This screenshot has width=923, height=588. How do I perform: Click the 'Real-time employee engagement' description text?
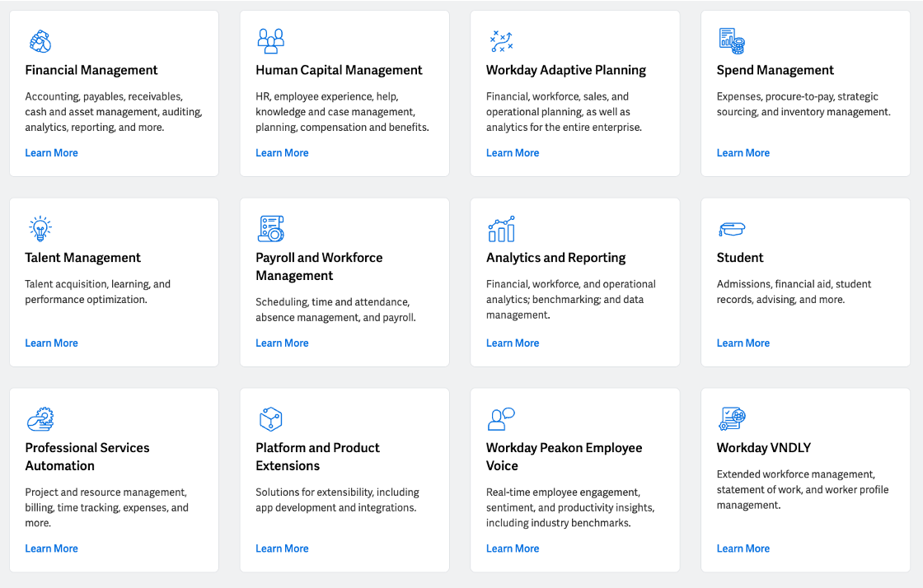(570, 507)
